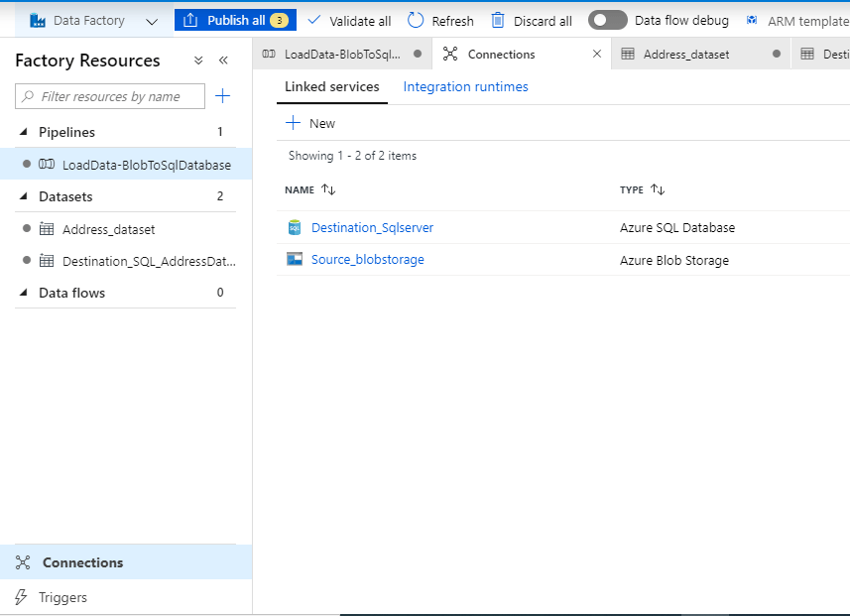This screenshot has width=850, height=616.
Task: Switch to Integration runtimes tab
Action: (x=465, y=86)
